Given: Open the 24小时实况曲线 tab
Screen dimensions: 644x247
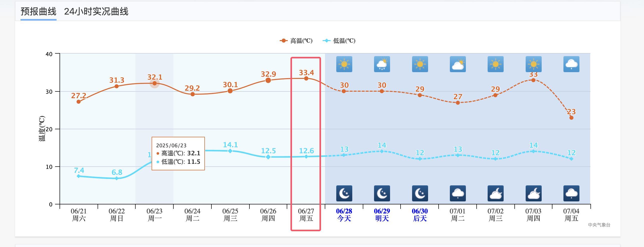Looking at the screenshot, I should [x=96, y=12].
